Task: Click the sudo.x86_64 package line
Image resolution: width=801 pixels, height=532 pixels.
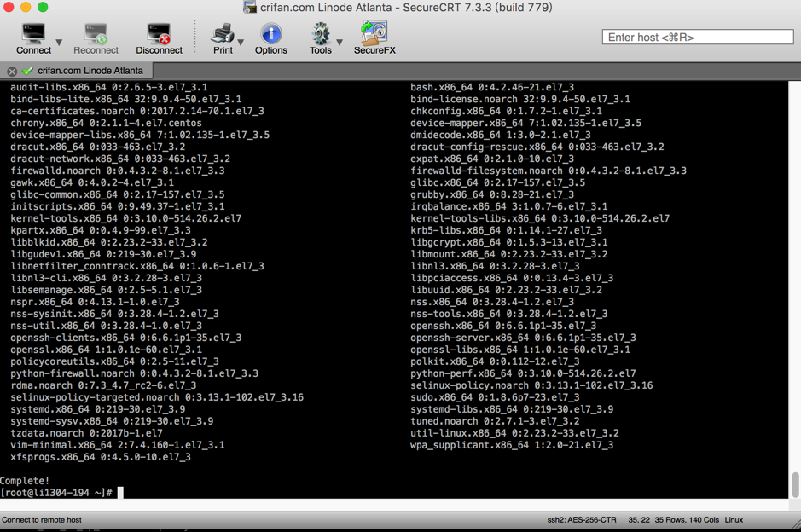Action: coord(495,397)
